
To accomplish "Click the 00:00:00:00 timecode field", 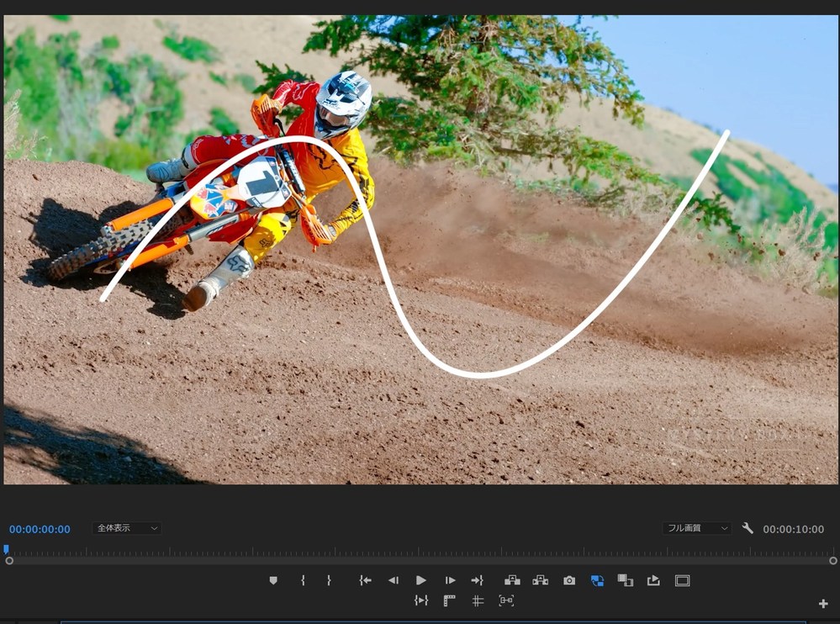I will pyautogui.click(x=39, y=529).
